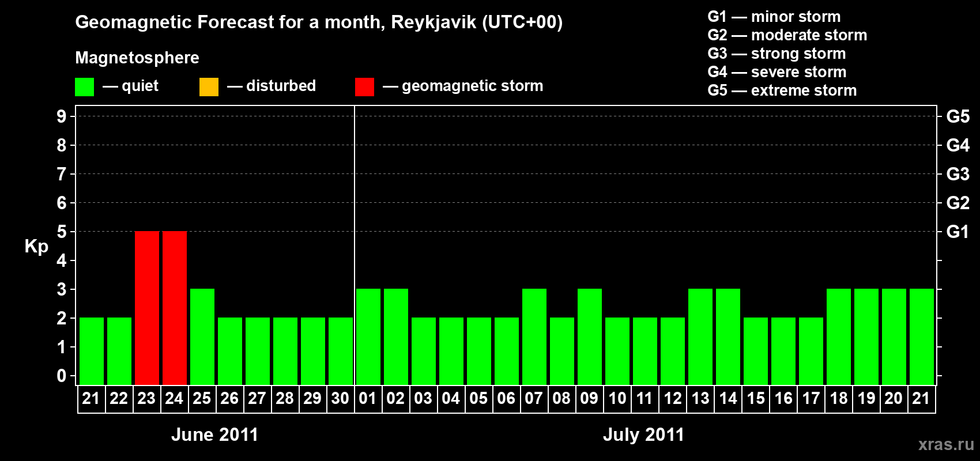The width and height of the screenshot is (980, 461).
Task: Click date cell '05' in July
Action: point(478,399)
